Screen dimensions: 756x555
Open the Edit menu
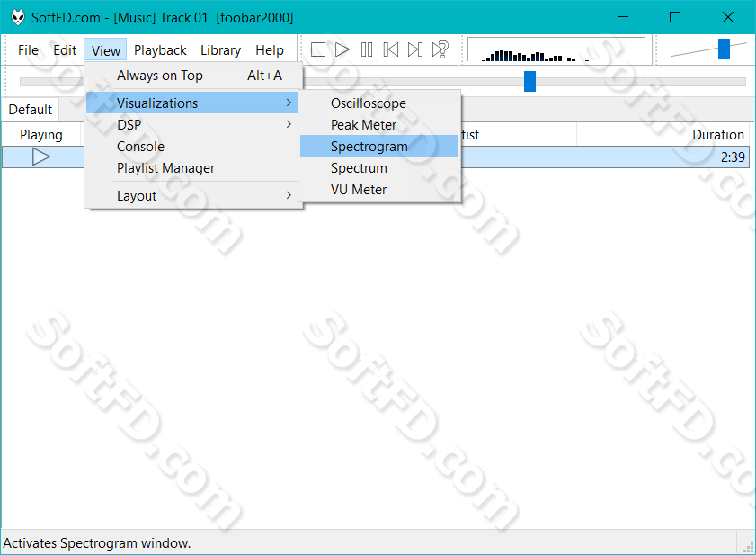65,50
